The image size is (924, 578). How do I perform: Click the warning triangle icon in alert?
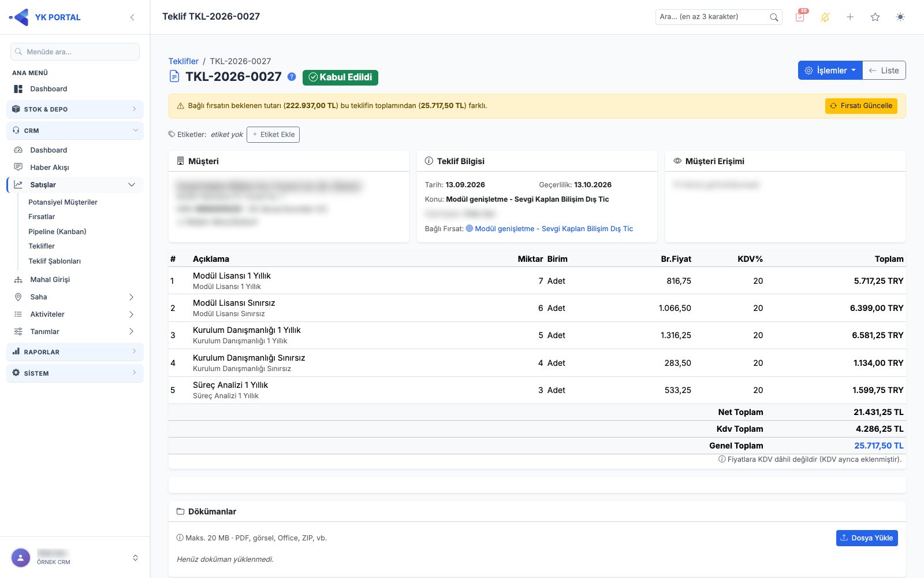coord(180,106)
